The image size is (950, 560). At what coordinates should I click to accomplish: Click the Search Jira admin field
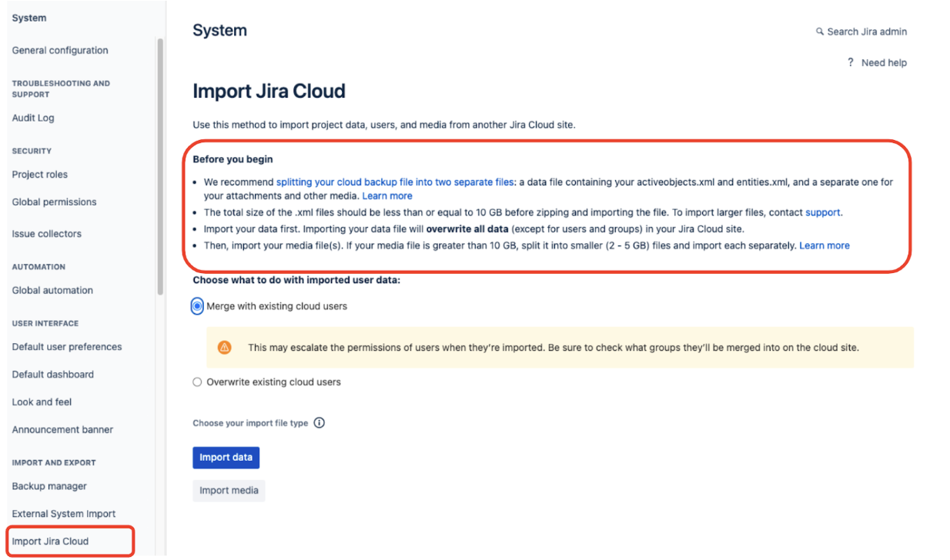tap(866, 32)
